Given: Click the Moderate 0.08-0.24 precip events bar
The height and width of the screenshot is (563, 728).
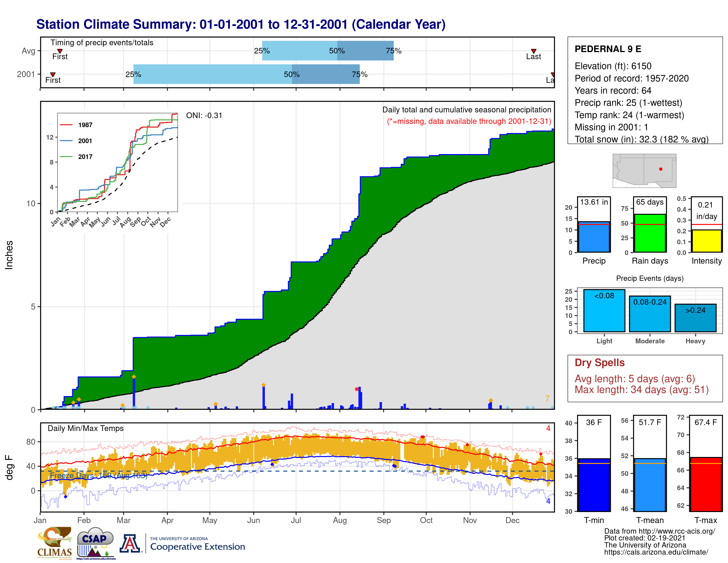Looking at the screenshot, I should coord(650,314).
